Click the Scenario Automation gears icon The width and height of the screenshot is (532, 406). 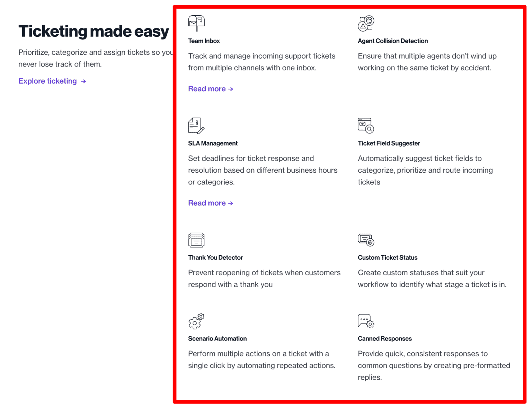pos(196,321)
